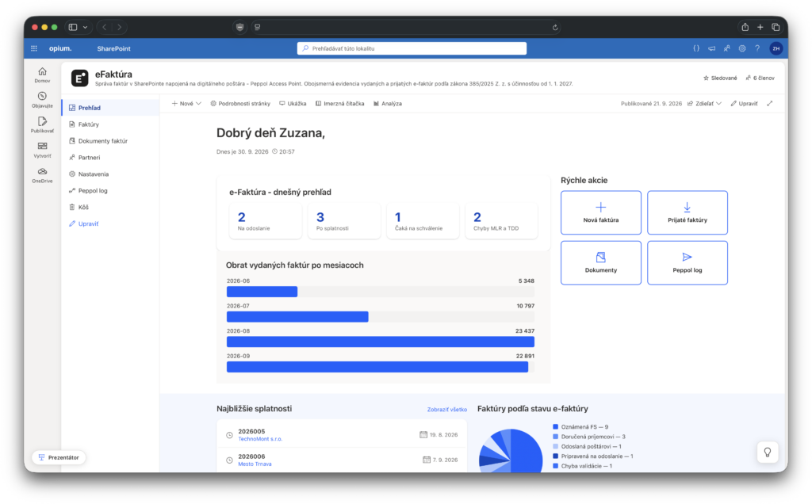Click the Nová faktúra quick action
Viewport: 812px width, 504px height.
[601, 212]
